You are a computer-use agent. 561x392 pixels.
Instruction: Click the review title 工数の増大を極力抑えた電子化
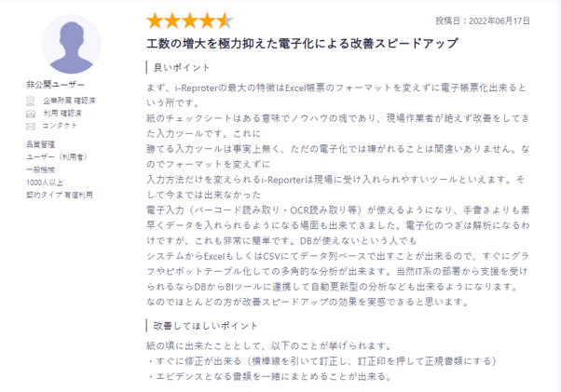(302, 43)
